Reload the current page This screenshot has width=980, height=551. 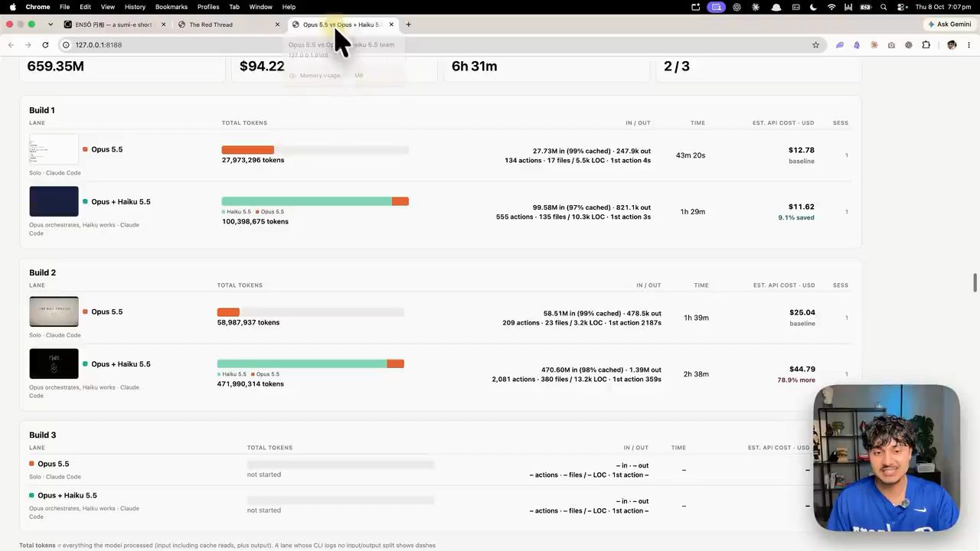tap(45, 45)
